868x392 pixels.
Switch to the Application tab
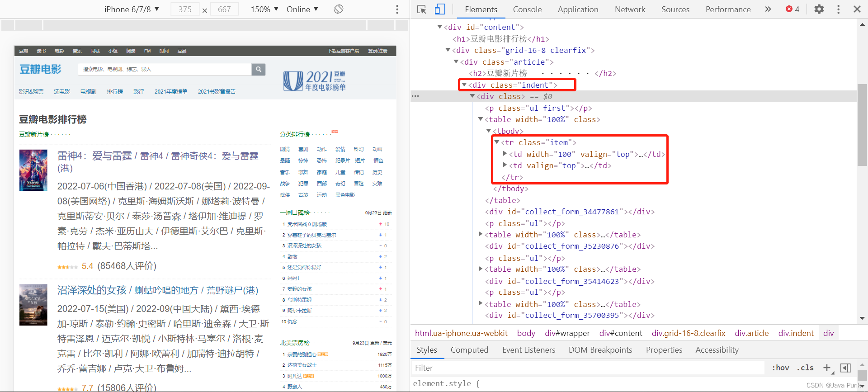pyautogui.click(x=578, y=9)
